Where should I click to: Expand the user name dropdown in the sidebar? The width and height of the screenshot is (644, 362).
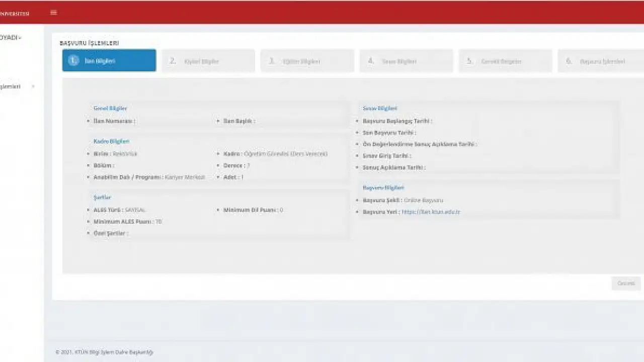coord(11,38)
